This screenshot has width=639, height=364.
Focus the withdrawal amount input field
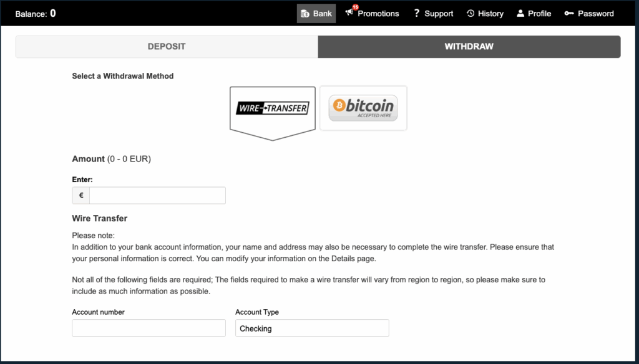click(157, 196)
